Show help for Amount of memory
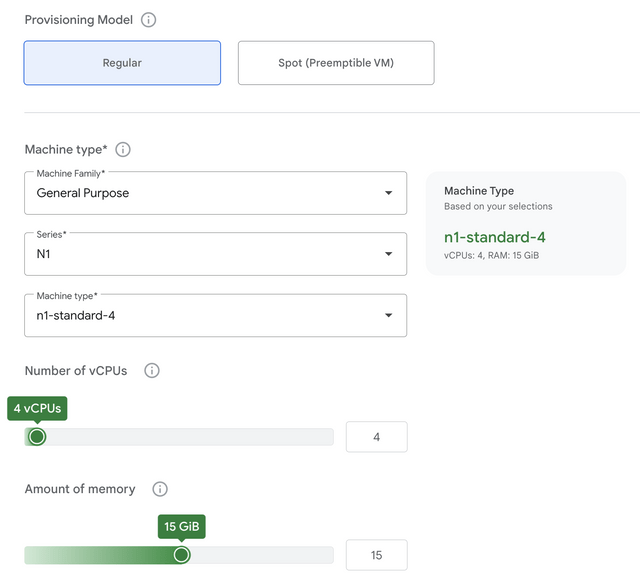 (x=160, y=489)
